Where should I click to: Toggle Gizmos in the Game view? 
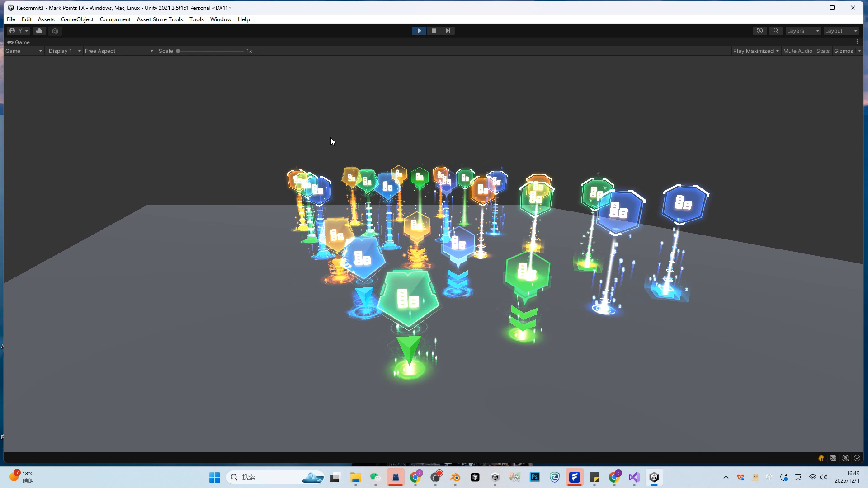point(843,51)
